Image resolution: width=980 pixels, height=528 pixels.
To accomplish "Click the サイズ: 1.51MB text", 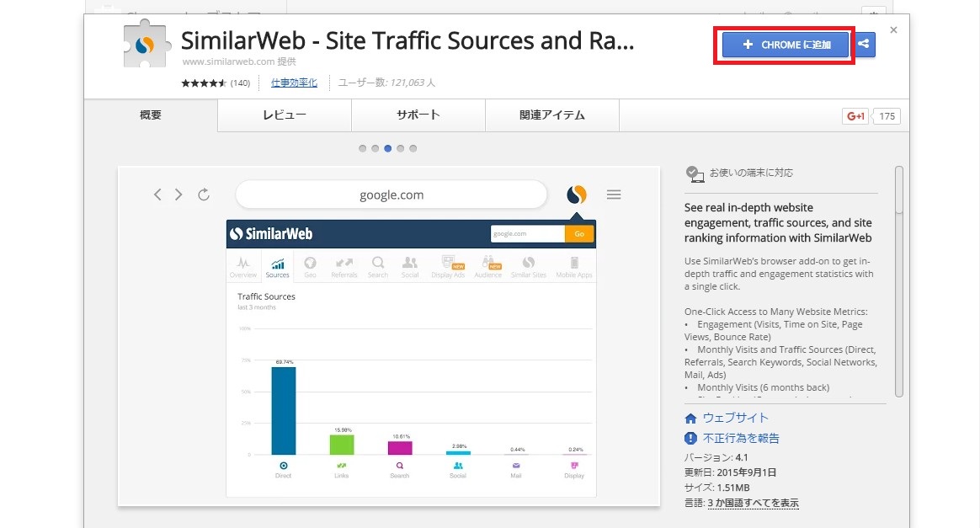I will tap(716, 488).
